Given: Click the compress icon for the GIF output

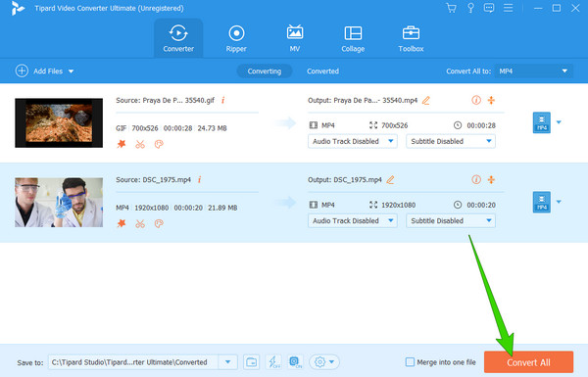Looking at the screenshot, I should click(x=491, y=100).
